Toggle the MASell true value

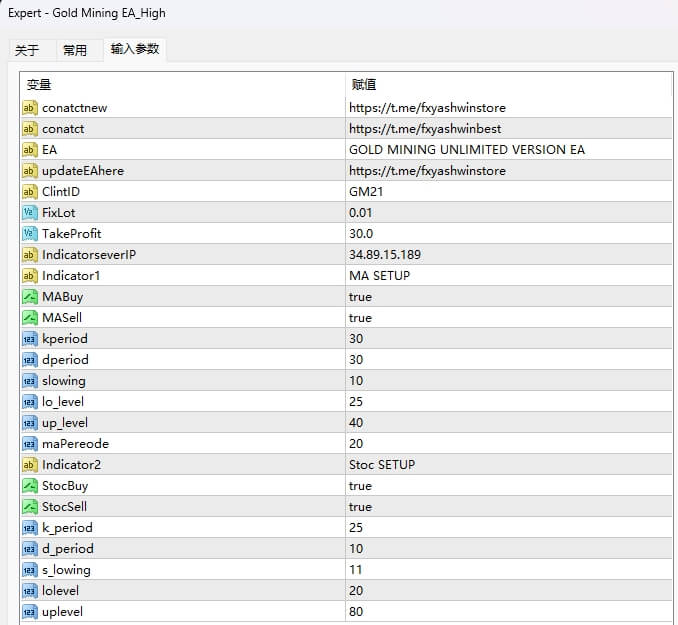tap(360, 318)
